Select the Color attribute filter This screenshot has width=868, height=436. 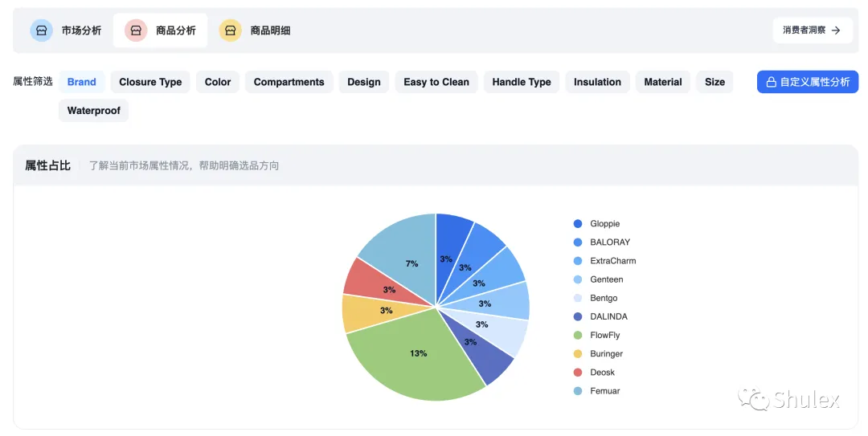pyautogui.click(x=218, y=82)
